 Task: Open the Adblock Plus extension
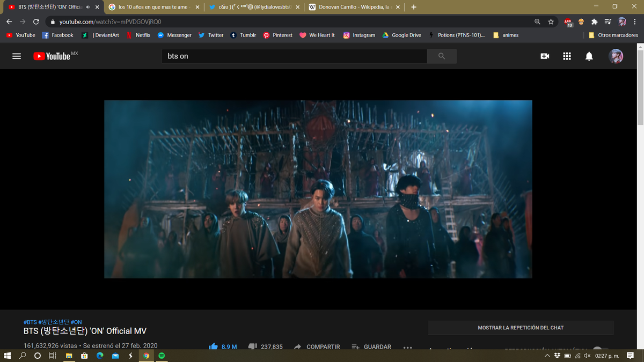(x=568, y=22)
